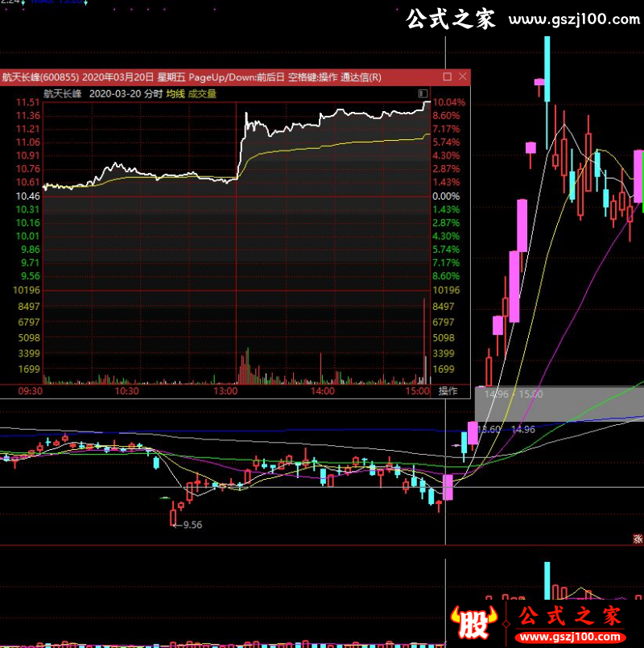Click the 10.46 previous close price label
644x648 pixels.
point(27,196)
